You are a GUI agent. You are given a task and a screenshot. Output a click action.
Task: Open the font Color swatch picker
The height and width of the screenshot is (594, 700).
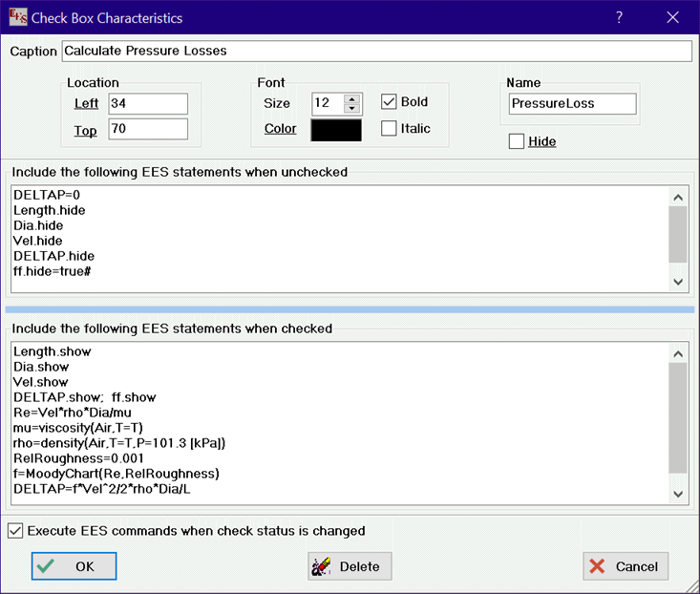coord(336,130)
